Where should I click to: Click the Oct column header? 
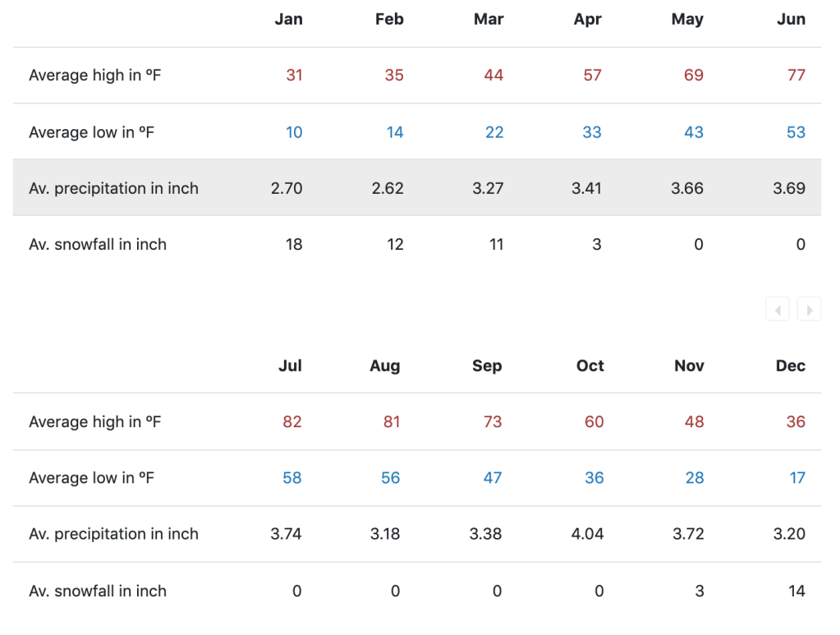coord(590,366)
